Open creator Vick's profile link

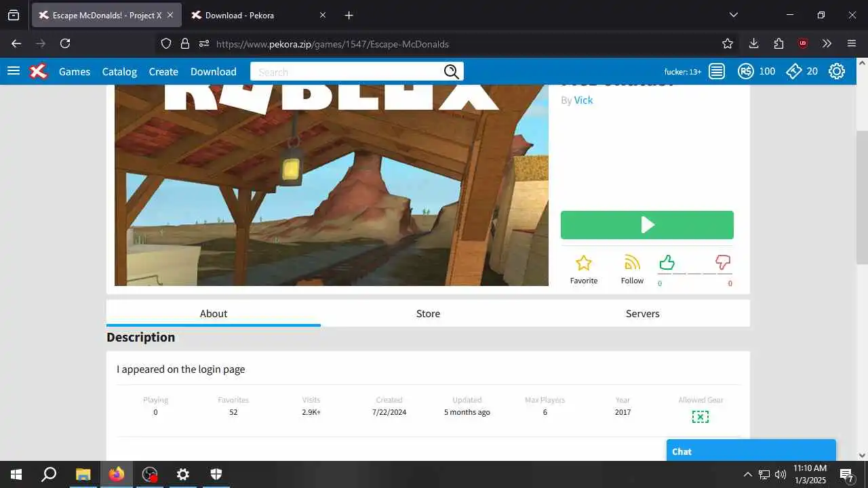(x=583, y=100)
